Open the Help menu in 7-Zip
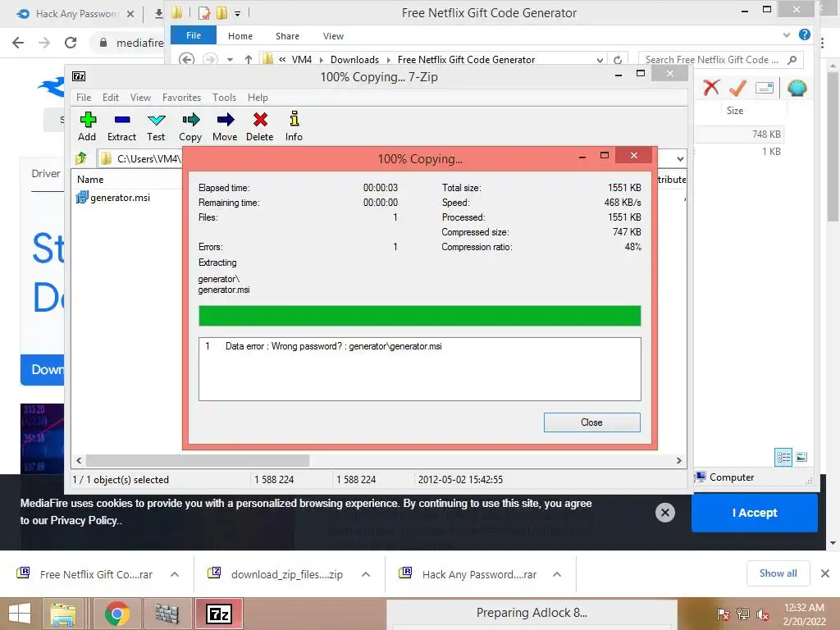Screen dimensions: 840x630 pyautogui.click(x=258, y=98)
